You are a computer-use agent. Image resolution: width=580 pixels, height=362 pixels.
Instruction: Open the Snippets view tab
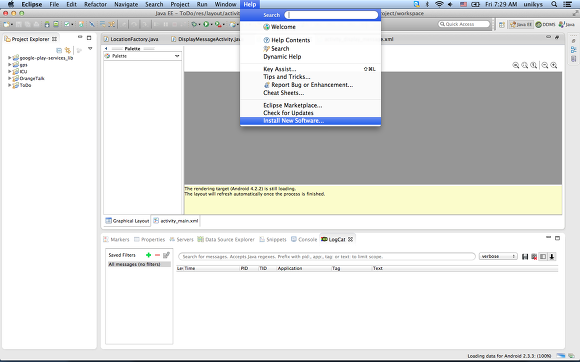point(273,240)
